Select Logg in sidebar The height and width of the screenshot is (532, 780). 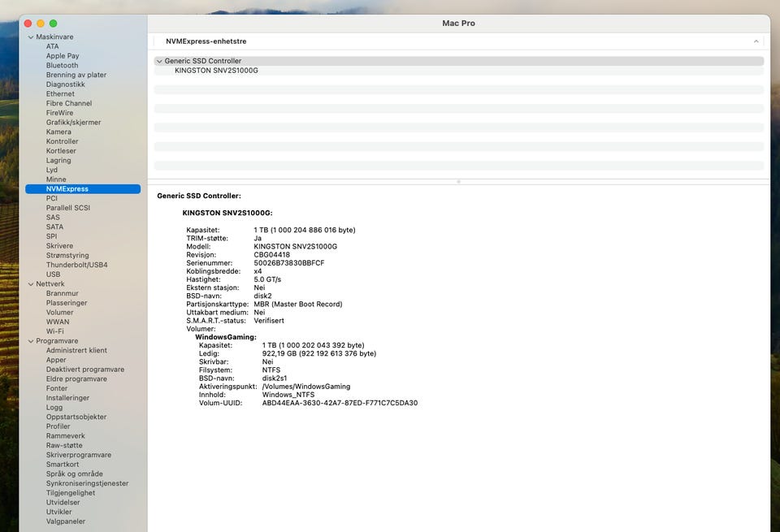point(54,407)
